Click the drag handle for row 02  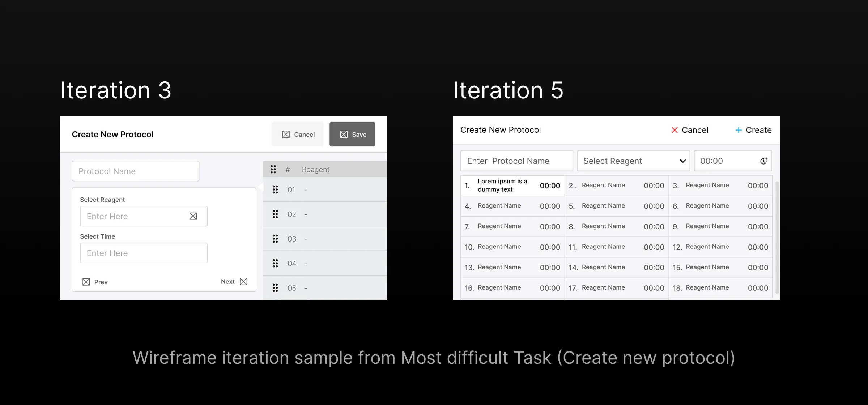tap(275, 214)
